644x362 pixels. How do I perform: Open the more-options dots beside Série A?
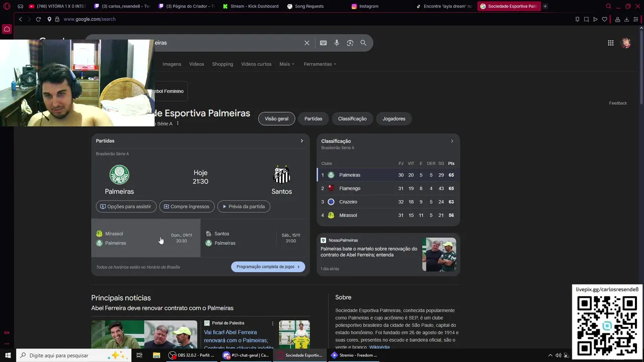coord(178,123)
